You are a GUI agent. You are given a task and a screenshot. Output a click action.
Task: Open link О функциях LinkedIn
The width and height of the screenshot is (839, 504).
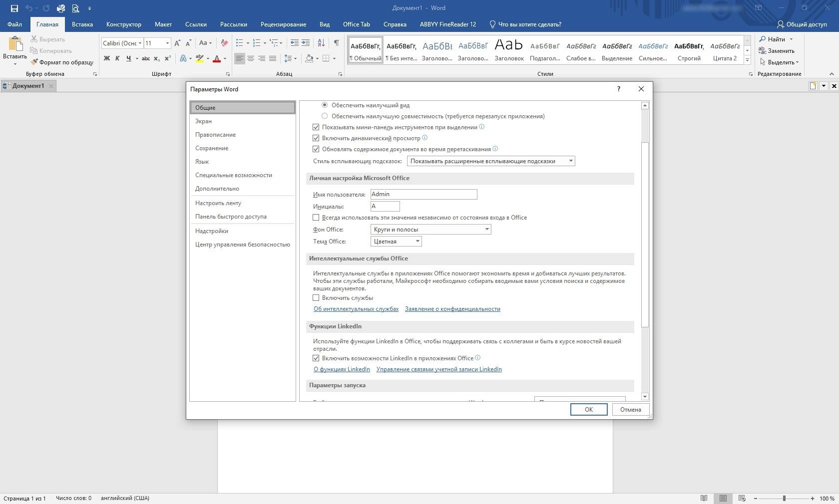[x=342, y=369]
